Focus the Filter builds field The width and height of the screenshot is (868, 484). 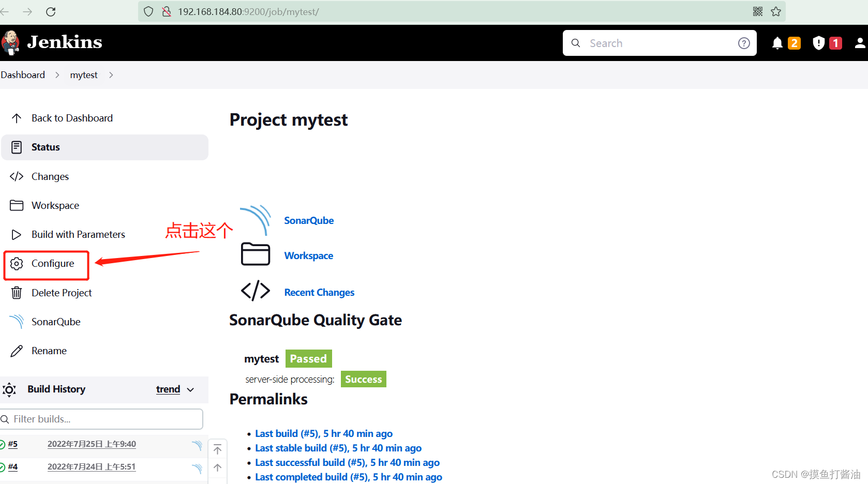coord(101,419)
